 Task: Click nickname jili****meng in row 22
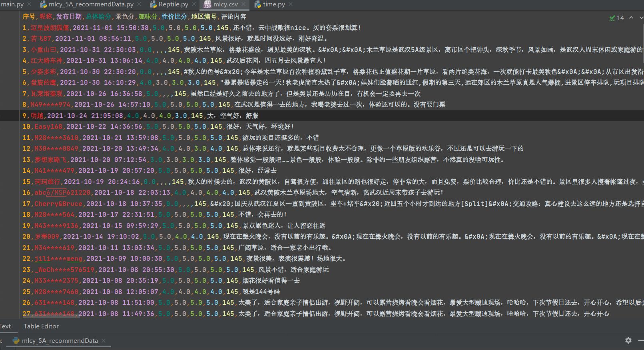click(x=58, y=258)
